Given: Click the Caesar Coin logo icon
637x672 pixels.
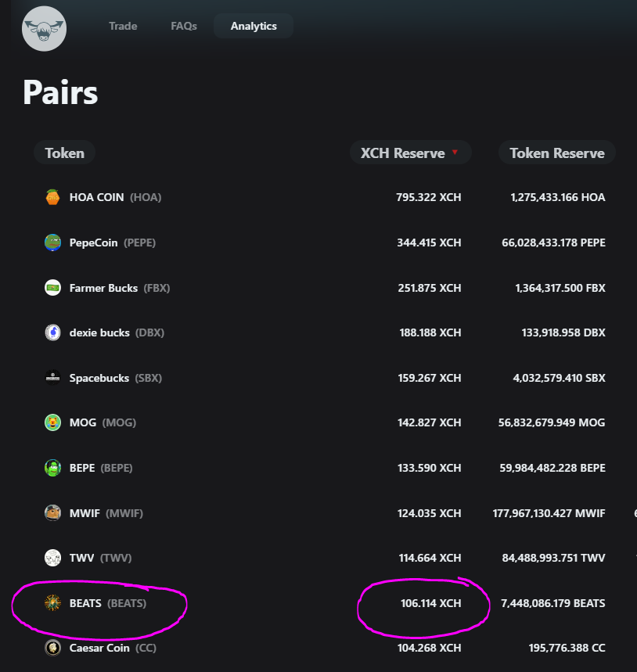Looking at the screenshot, I should (52, 648).
